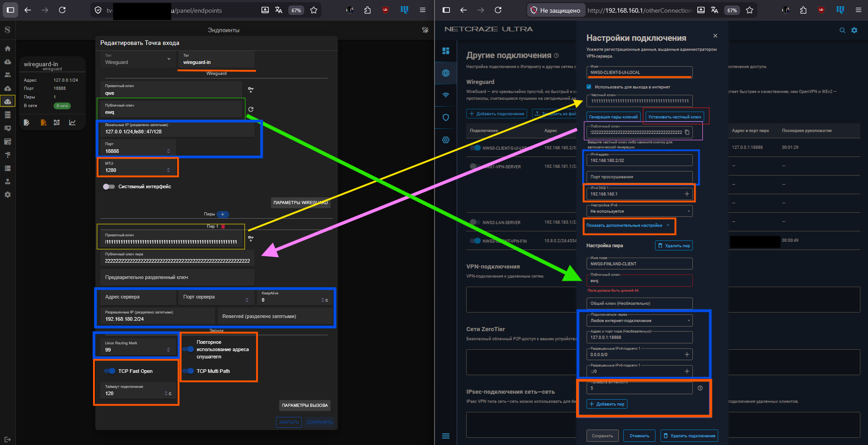
Task: Expand Показать дополнительные настройки
Action: click(x=627, y=225)
